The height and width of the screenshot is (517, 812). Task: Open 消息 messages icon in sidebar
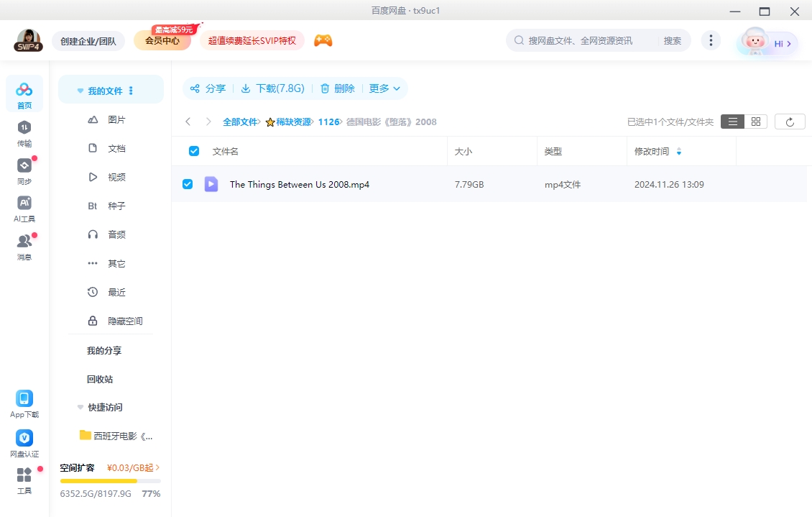tap(24, 242)
